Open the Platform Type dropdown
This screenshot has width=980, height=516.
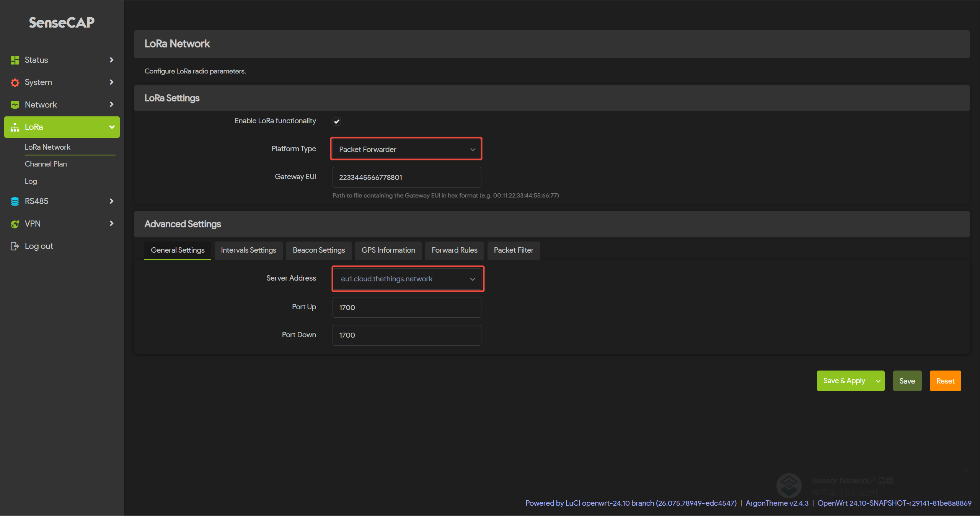406,149
